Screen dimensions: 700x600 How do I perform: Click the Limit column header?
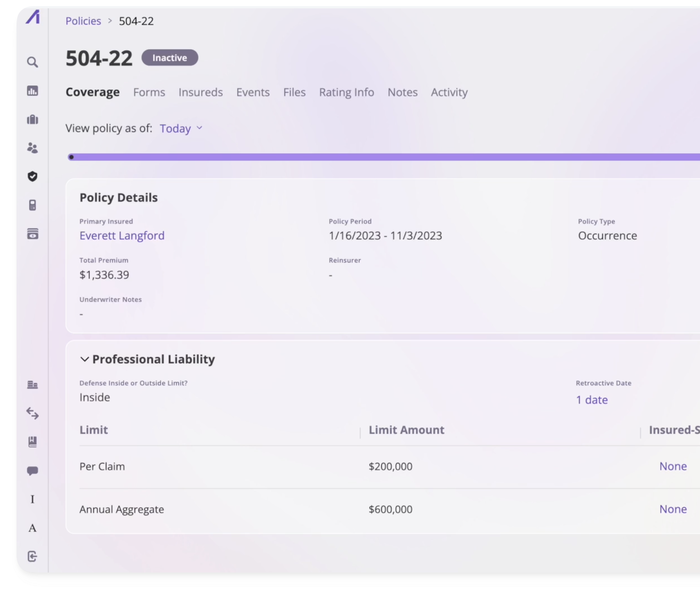(94, 430)
